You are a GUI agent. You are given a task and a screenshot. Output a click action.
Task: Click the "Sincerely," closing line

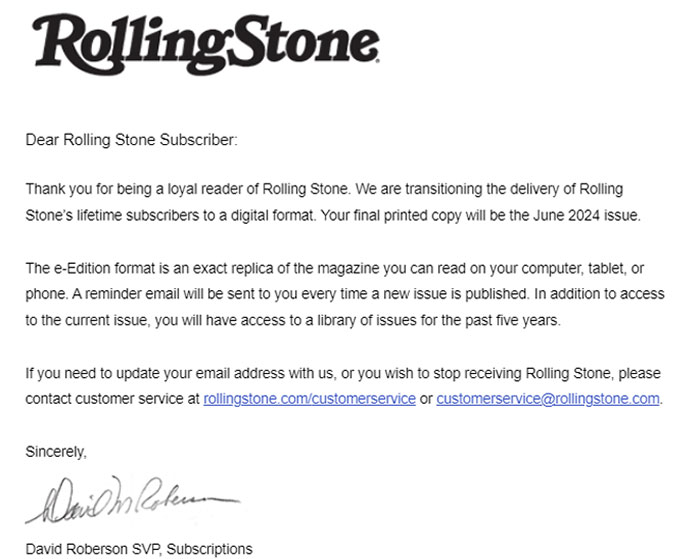pos(56,452)
